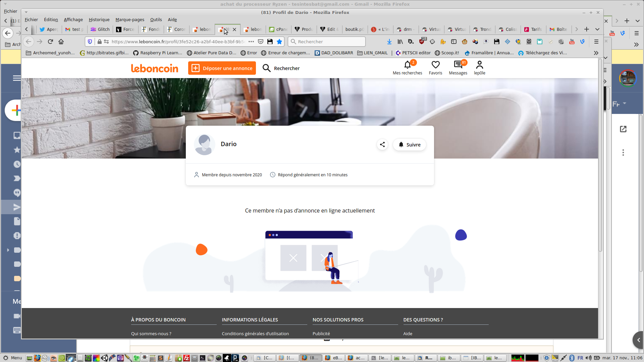Open Mes recherches notifications bell
The height and width of the screenshot is (362, 644).
pos(407,65)
